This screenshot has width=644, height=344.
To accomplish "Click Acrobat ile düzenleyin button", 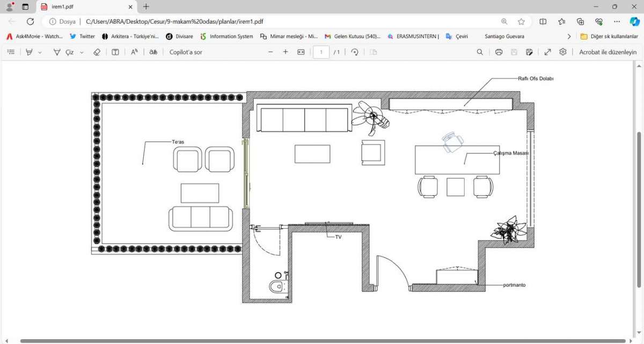I will (608, 52).
